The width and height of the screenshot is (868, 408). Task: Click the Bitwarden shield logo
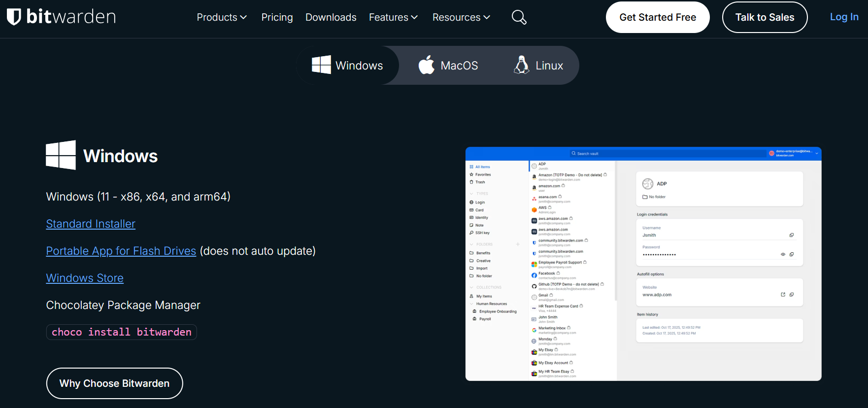coord(14,17)
